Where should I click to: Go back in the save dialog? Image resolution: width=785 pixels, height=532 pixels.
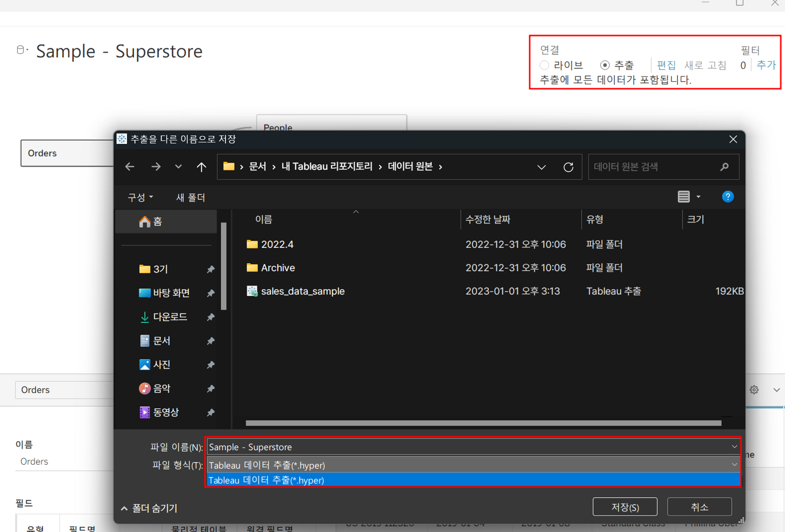pos(130,167)
